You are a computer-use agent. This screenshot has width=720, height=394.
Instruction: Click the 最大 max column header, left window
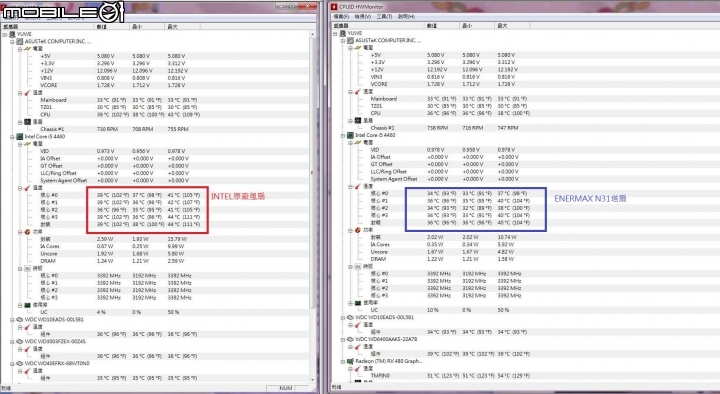pos(182,27)
